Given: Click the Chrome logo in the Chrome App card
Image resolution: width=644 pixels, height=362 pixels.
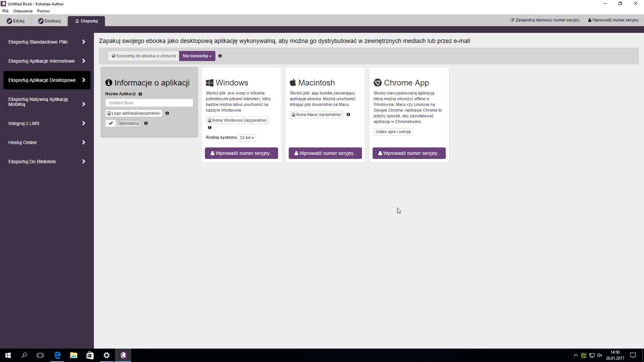Looking at the screenshot, I should (377, 83).
